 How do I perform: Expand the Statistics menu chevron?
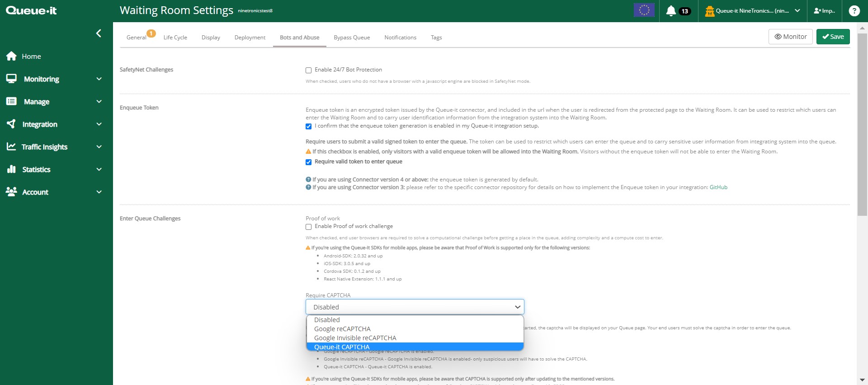coord(99,169)
